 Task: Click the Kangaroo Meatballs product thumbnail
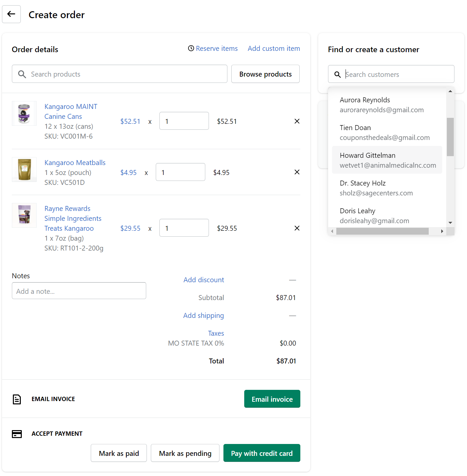(x=24, y=169)
